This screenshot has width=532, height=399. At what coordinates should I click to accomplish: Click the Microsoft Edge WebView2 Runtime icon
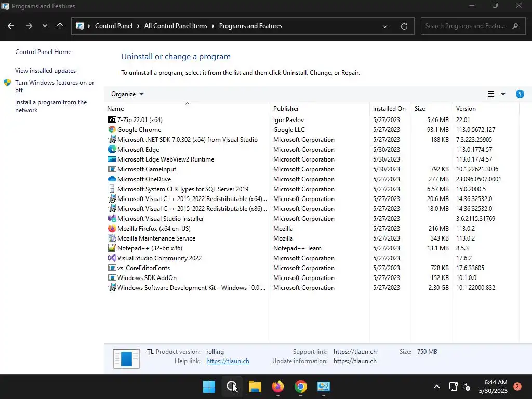112,159
